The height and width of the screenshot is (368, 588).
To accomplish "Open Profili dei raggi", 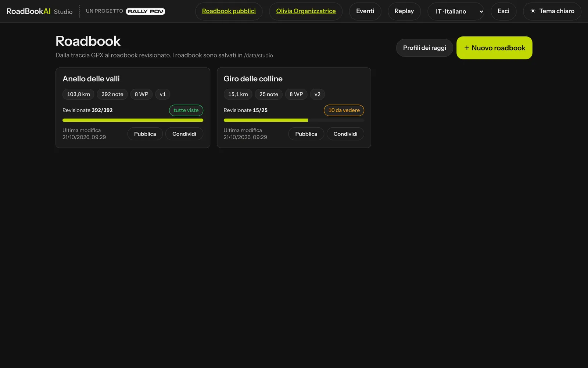I will pyautogui.click(x=424, y=48).
